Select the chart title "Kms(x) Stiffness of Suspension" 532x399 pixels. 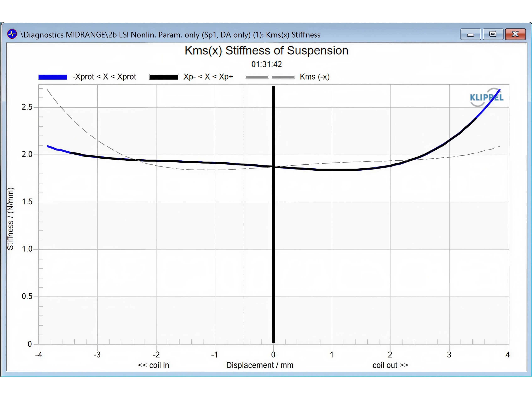pyautogui.click(x=266, y=51)
